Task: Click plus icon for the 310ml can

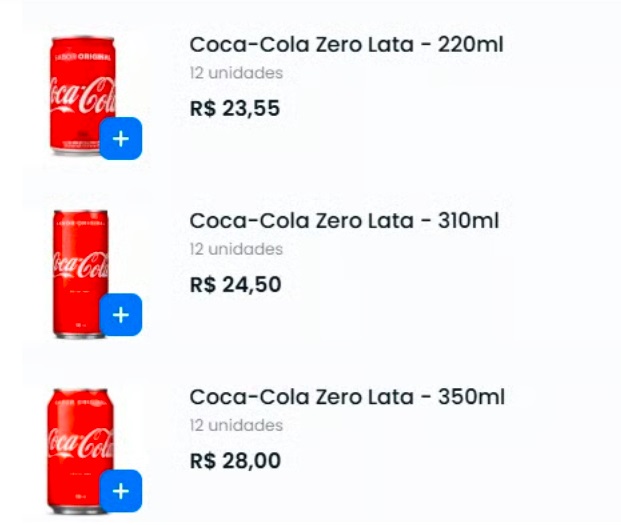Action: pyautogui.click(x=120, y=315)
